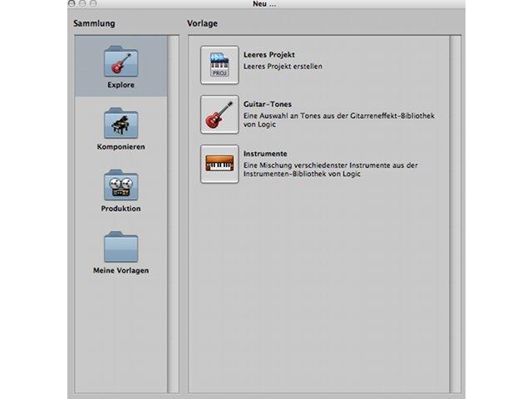Click the 'Guitar-Tones' title text
This screenshot has height=399, width=532.
pyautogui.click(x=268, y=104)
